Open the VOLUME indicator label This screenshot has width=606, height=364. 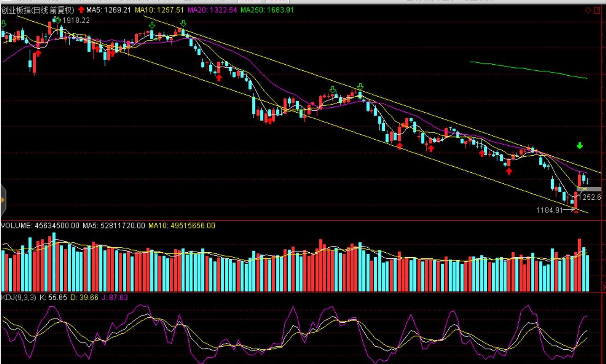click(40, 226)
